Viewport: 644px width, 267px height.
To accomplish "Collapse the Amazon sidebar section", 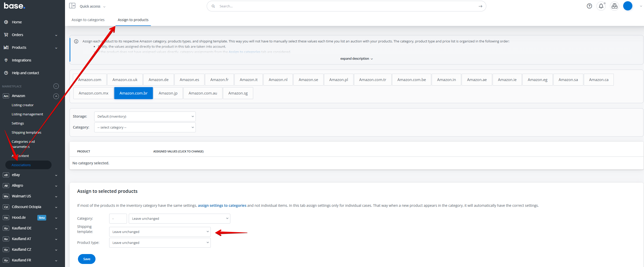I will tap(56, 96).
